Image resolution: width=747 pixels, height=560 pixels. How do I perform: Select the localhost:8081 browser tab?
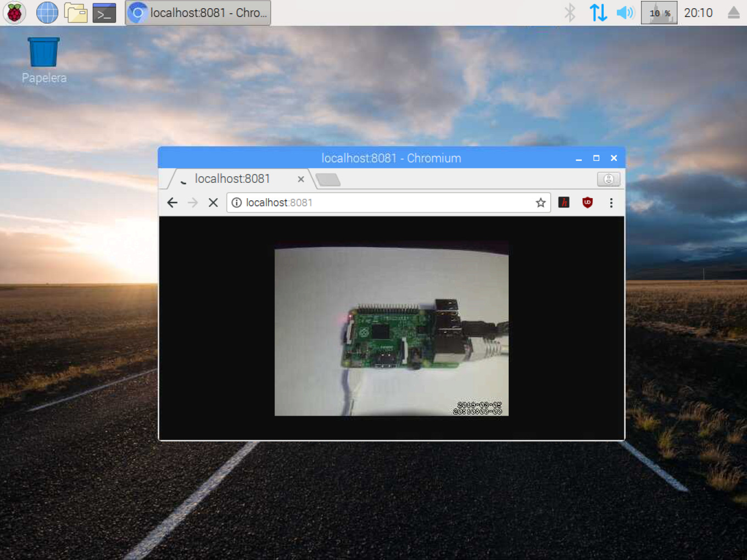pos(232,179)
